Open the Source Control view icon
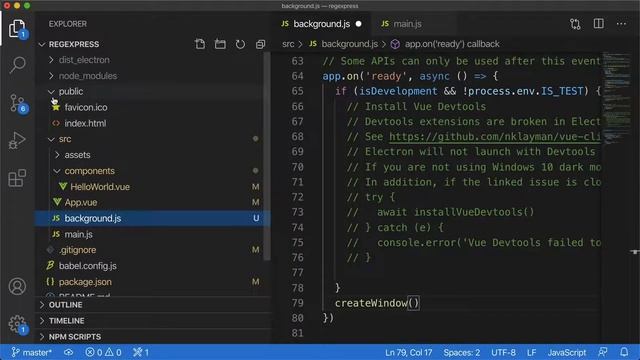640x360 pixels. 17,103
